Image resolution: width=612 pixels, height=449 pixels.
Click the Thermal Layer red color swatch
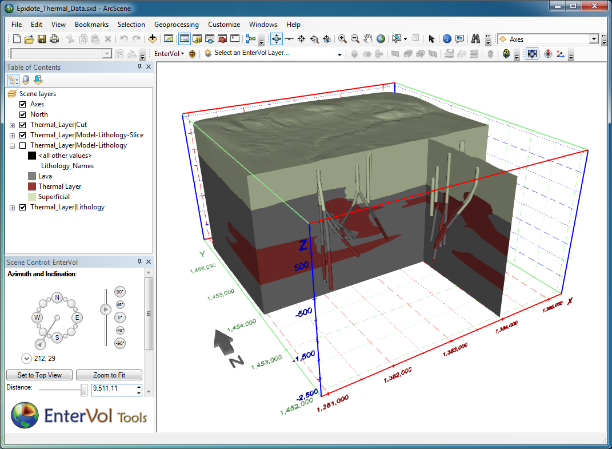point(32,187)
